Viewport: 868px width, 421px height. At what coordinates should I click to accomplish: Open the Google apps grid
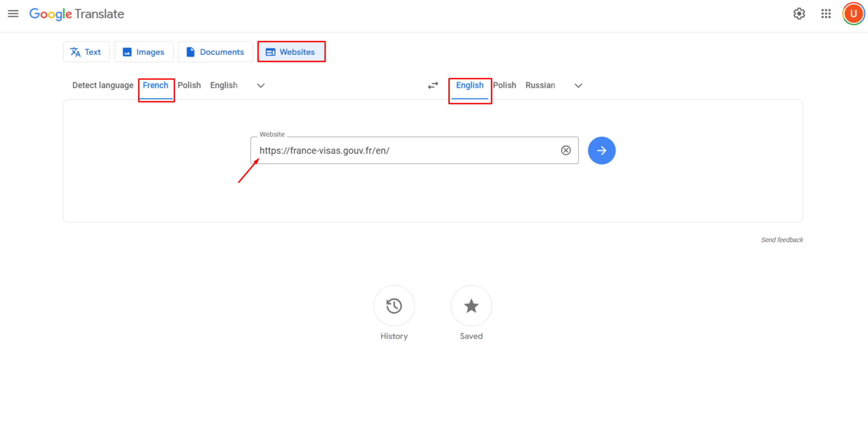pos(826,14)
